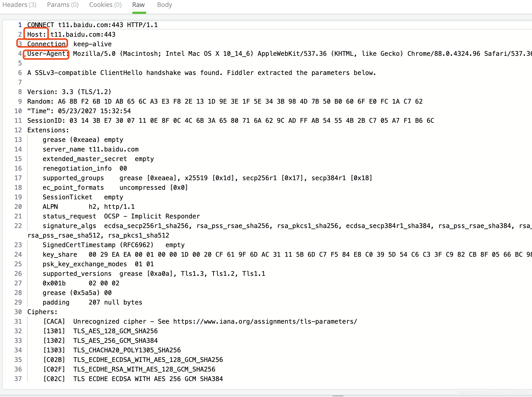The height and width of the screenshot is (397, 532).
Task: Click [C02B] ECDHE_ECDSA AES_128 cipher
Action: pyautogui.click(x=133, y=360)
